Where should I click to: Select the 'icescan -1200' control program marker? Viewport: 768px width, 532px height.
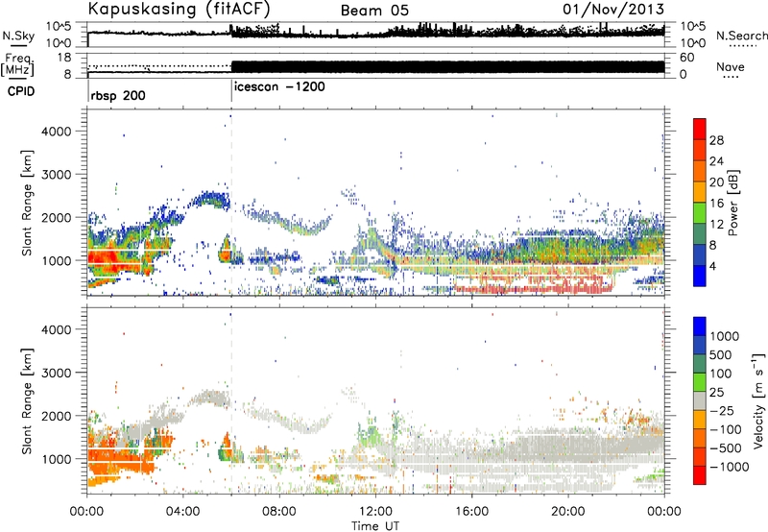[x=279, y=86]
